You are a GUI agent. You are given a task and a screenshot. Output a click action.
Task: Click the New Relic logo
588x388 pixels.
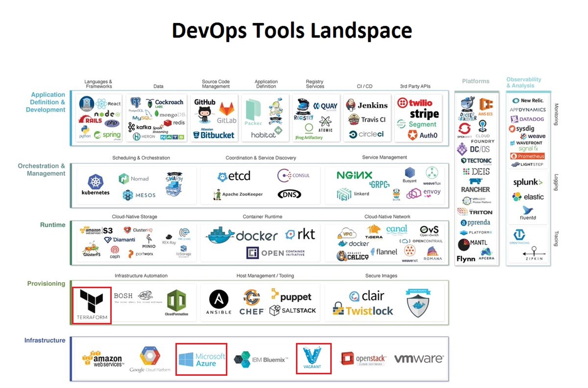pyautogui.click(x=528, y=101)
